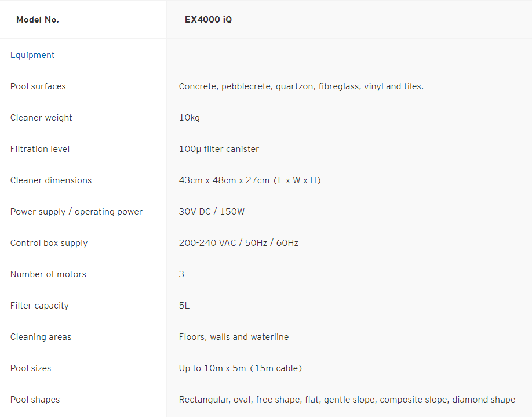Click the 30V DC / 150W value
The height and width of the screenshot is (417, 532).
[x=212, y=212]
